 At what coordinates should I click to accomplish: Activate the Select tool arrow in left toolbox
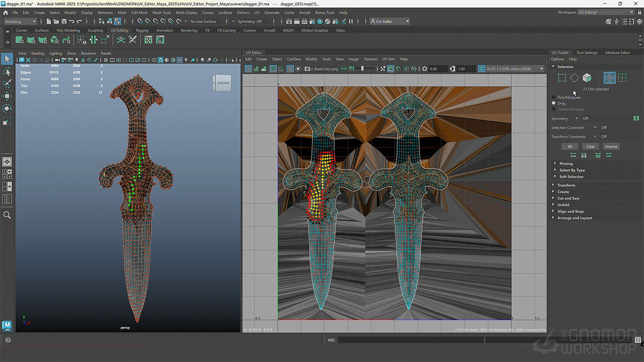[x=7, y=59]
